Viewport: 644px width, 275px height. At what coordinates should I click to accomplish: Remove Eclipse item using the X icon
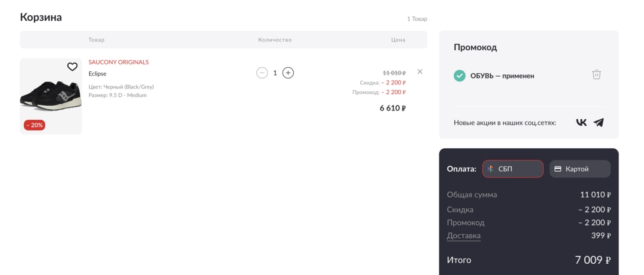click(419, 71)
